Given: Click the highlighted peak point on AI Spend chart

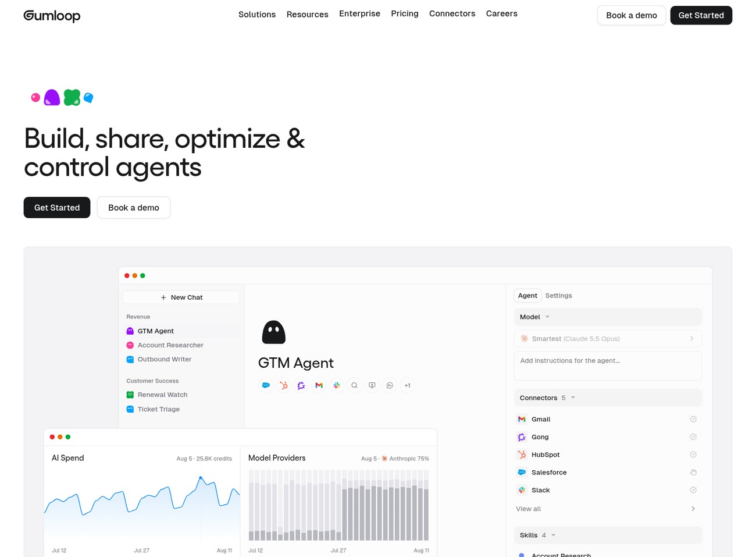Looking at the screenshot, I should point(201,478).
